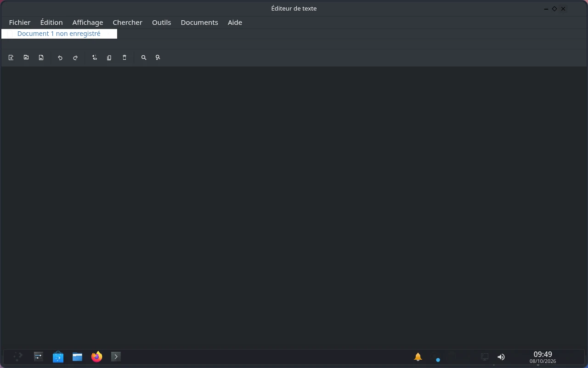The height and width of the screenshot is (368, 588).
Task: Maximize the Éditeur de texte window
Action: [554, 9]
